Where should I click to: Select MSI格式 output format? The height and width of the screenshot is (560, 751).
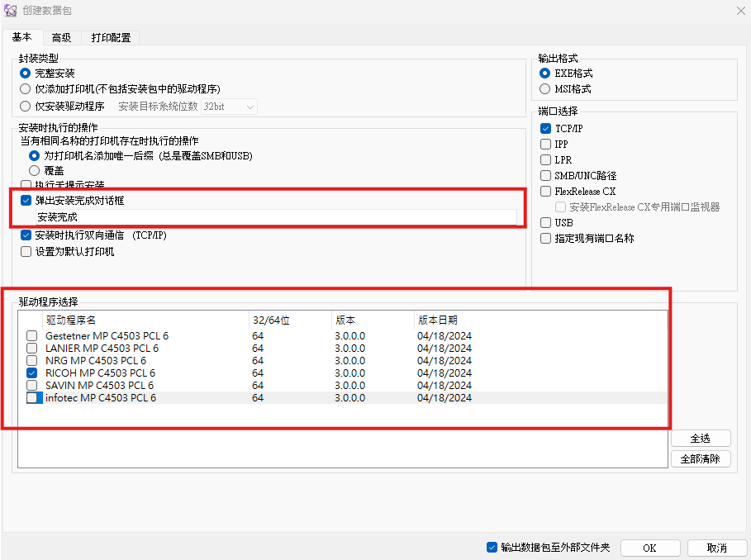click(544, 89)
